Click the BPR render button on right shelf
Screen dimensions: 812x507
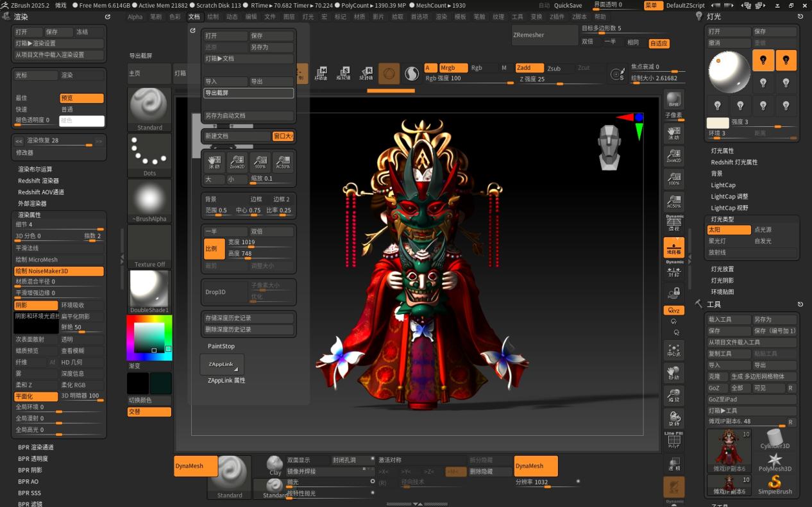coord(673,100)
